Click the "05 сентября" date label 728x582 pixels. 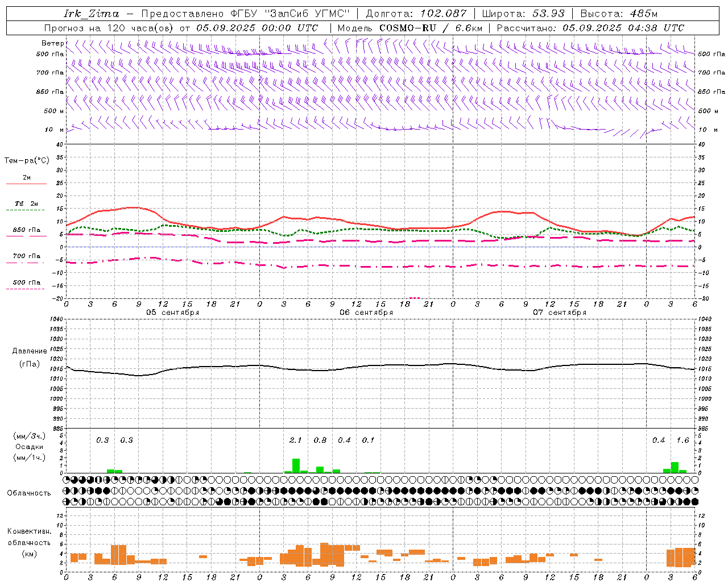[173, 313]
